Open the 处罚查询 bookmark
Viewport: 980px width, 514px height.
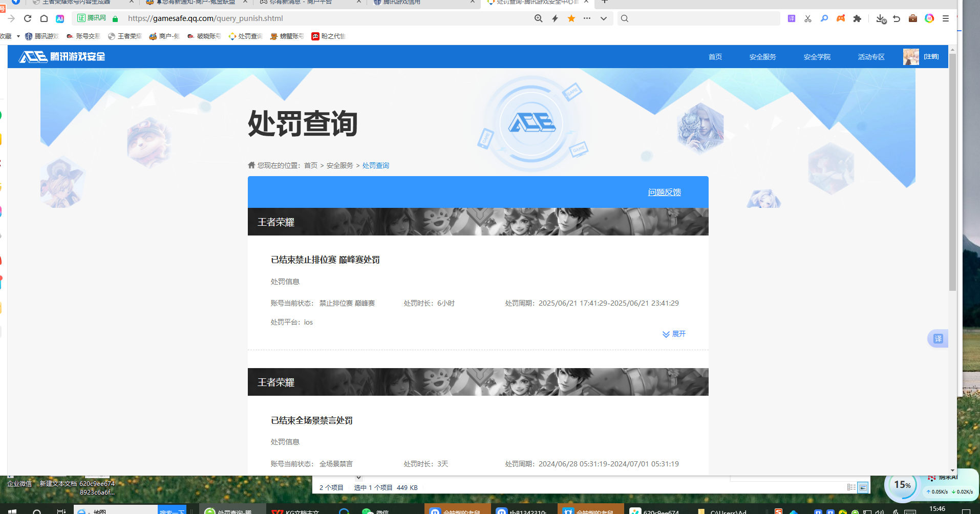point(246,36)
